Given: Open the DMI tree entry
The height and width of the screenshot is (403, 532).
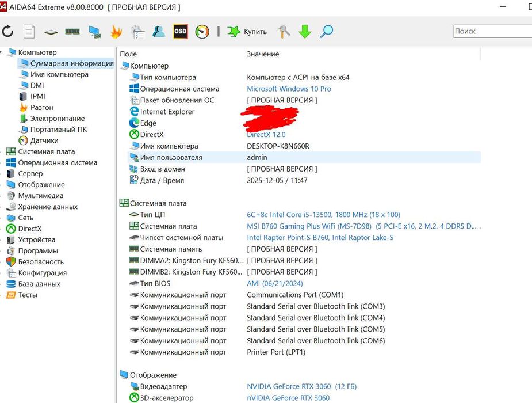Looking at the screenshot, I should [x=37, y=85].
